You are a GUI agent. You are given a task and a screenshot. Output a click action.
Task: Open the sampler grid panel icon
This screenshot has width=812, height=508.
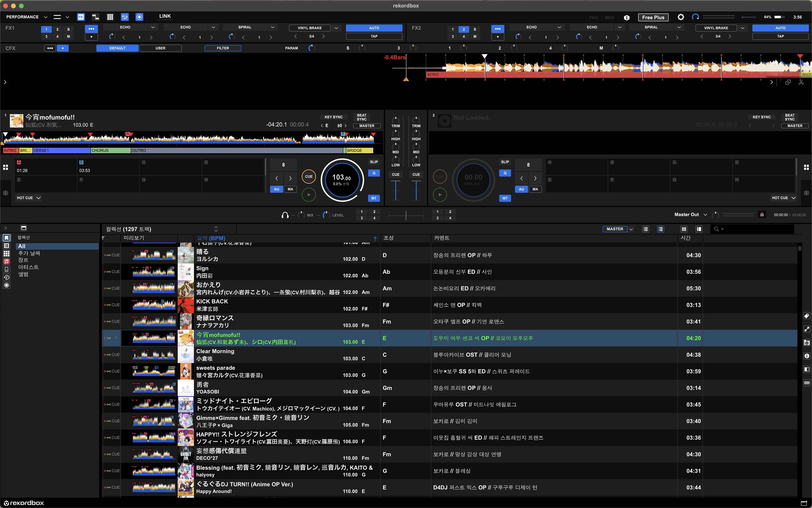(x=110, y=17)
